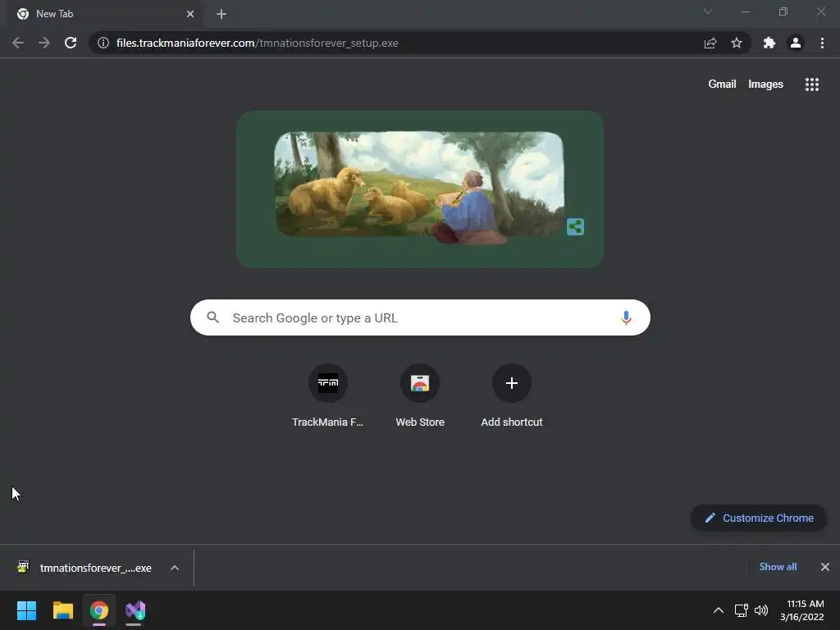Viewport: 840px width, 630px height.
Task: Open the Google apps grid
Action: tap(812, 84)
